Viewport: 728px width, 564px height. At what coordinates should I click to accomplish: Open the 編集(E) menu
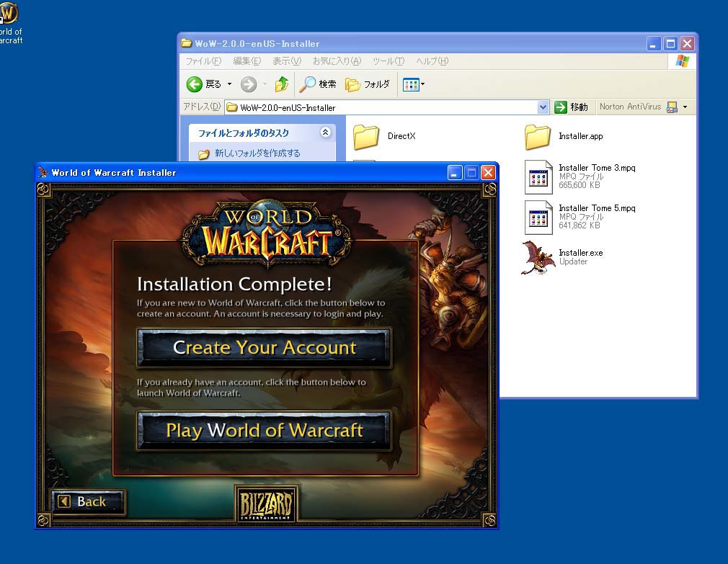tap(247, 61)
